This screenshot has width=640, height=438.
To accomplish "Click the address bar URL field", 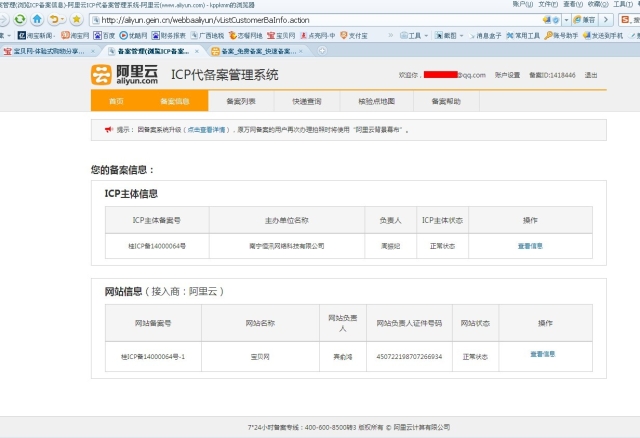I will (x=314, y=20).
